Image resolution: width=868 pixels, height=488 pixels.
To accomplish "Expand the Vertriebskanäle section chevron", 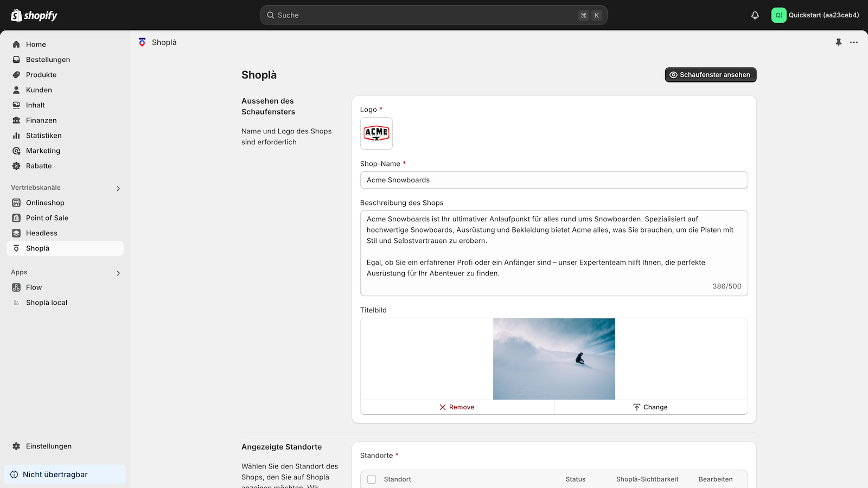I will point(118,189).
